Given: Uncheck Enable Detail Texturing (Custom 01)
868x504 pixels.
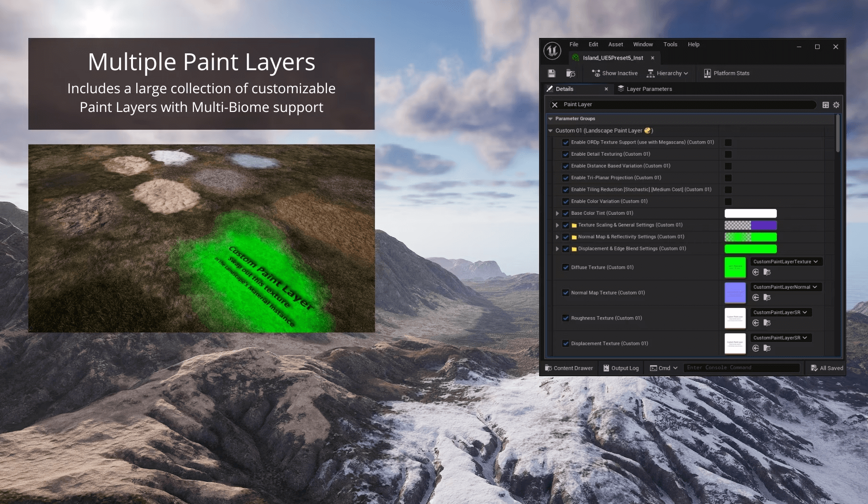Looking at the screenshot, I should click(566, 154).
